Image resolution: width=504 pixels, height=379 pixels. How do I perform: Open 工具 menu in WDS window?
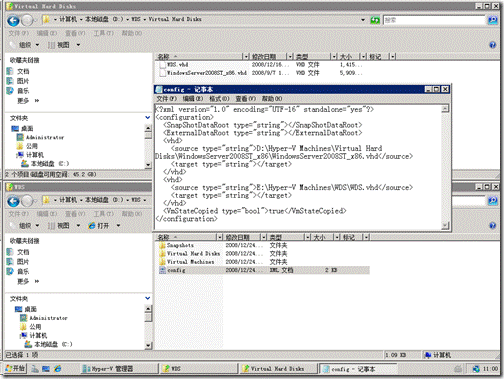click(x=103, y=214)
